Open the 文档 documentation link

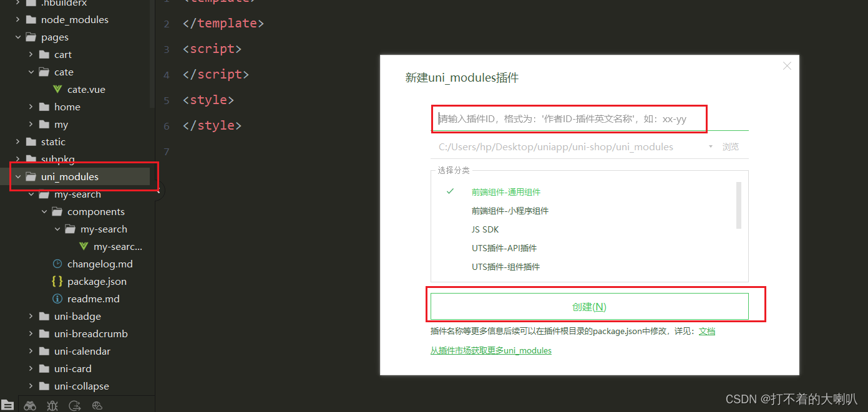pos(707,331)
